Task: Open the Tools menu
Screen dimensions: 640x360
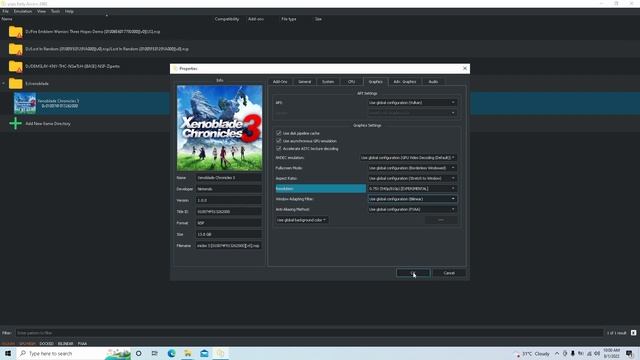Action: [56, 11]
